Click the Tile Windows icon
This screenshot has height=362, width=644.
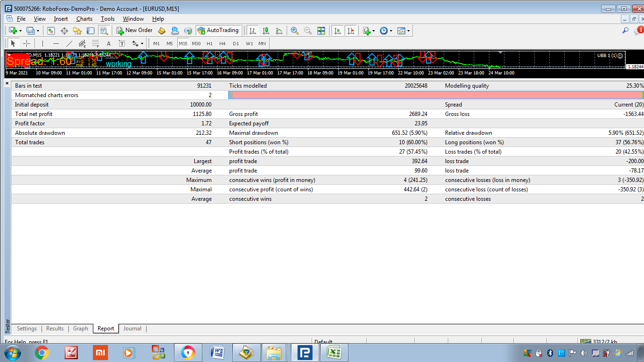coord(321,31)
